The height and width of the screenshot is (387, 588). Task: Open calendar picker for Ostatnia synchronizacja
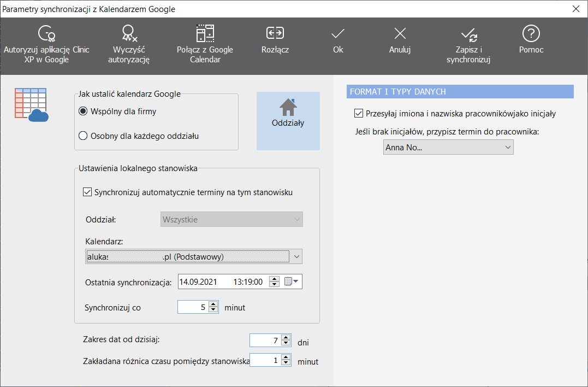[x=291, y=282]
